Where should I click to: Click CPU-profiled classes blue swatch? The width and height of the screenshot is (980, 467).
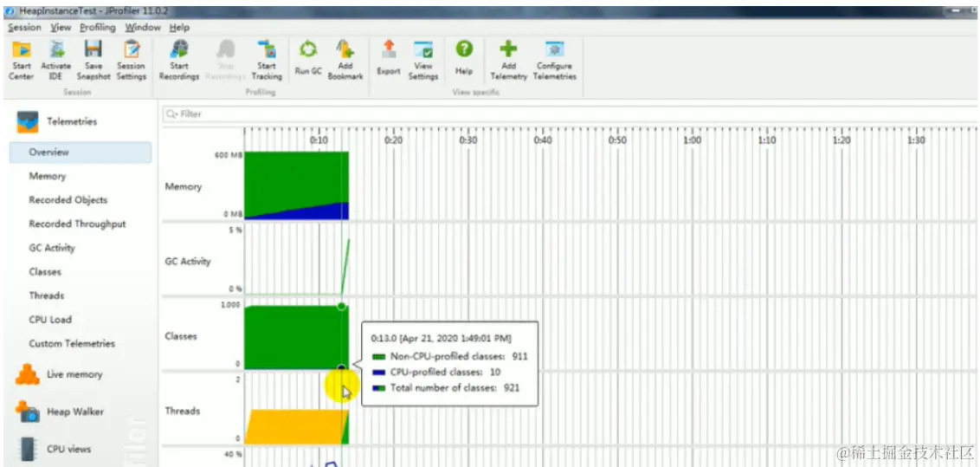tap(378, 373)
